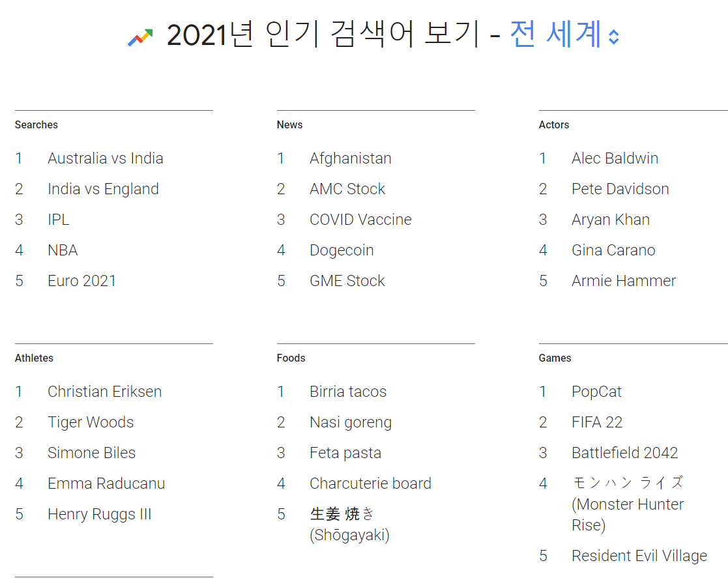
Task: Open Australia vs India search result
Action: click(106, 158)
